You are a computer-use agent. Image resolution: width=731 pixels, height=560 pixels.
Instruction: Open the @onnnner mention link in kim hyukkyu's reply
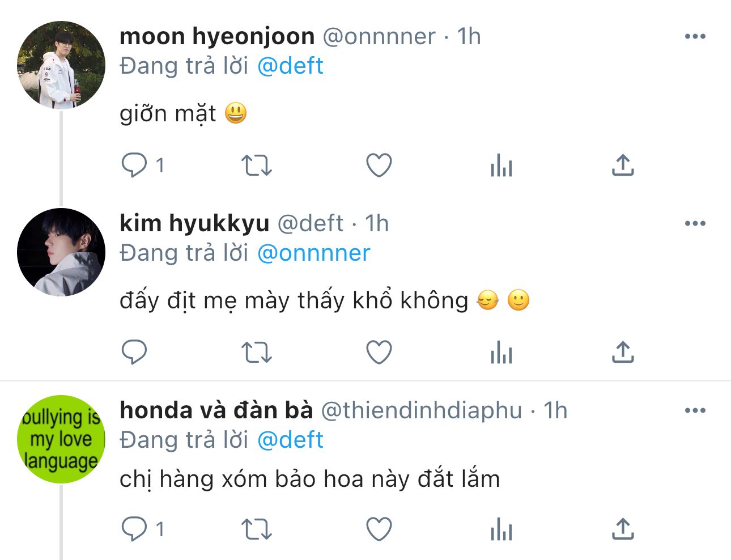point(314,253)
